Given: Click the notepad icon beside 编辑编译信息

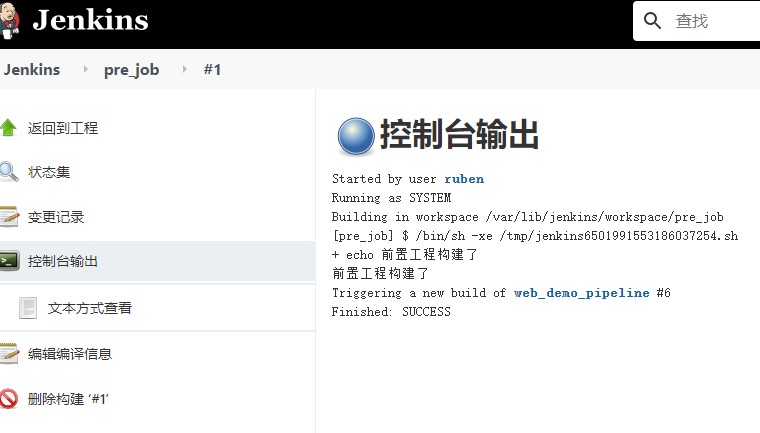Looking at the screenshot, I should click(9, 353).
